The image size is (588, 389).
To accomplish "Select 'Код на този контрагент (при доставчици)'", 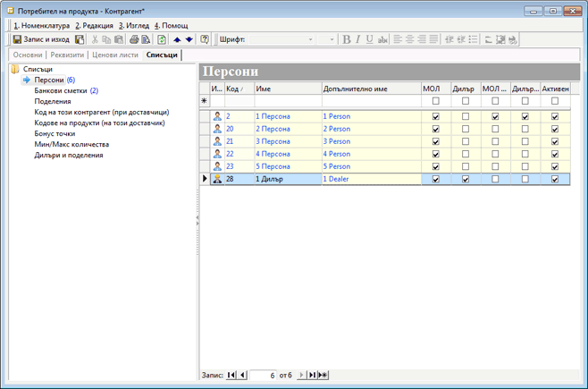I will (102, 112).
